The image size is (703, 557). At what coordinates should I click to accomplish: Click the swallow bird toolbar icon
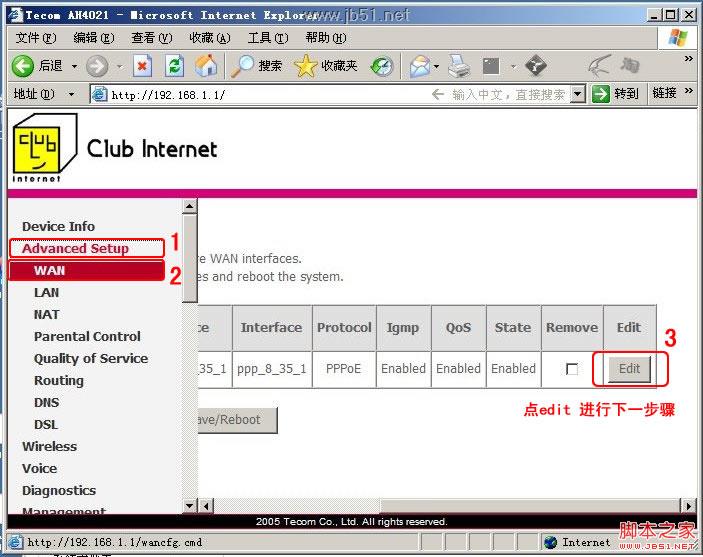[x=599, y=66]
